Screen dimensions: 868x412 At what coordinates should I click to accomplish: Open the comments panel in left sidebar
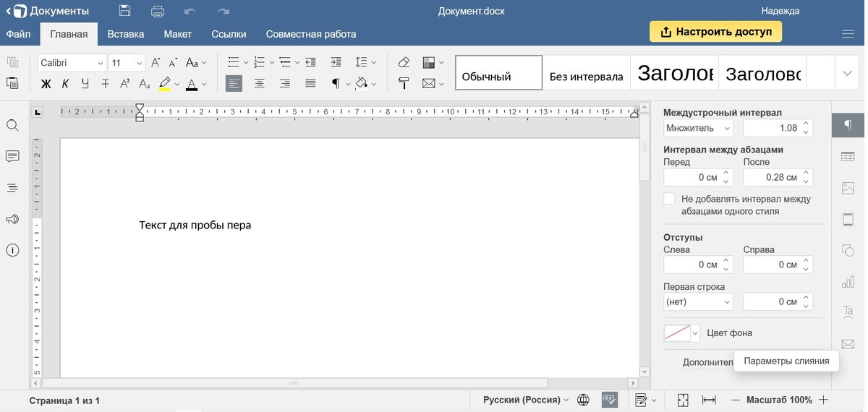pyautogui.click(x=12, y=157)
